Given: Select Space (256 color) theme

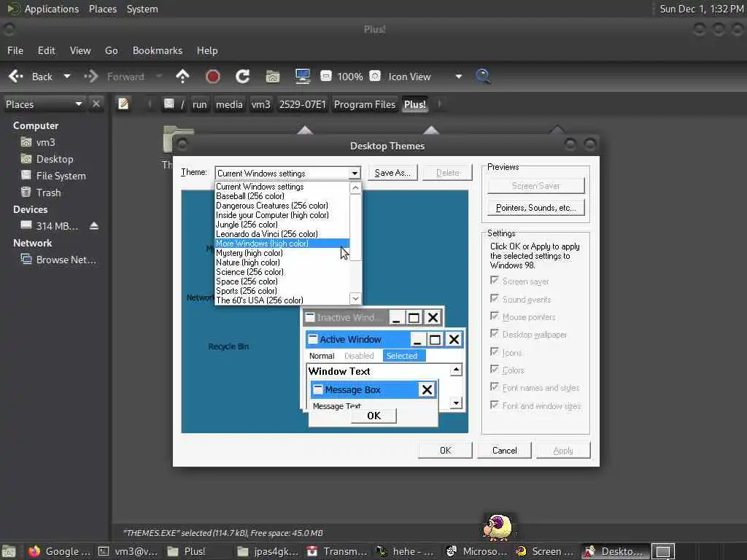Looking at the screenshot, I should [282, 281].
